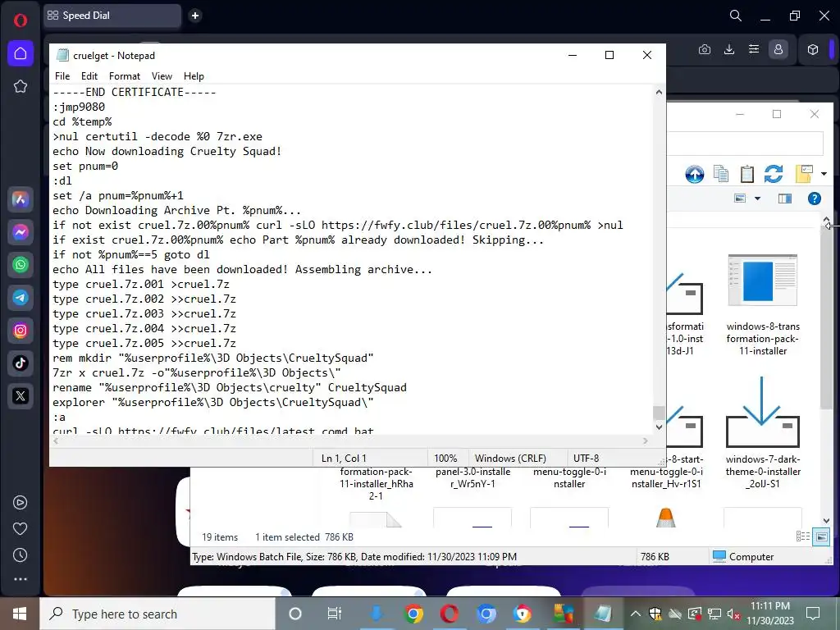Open Opera Easy setup sliders icon
Image resolution: width=840 pixels, height=630 pixels.
point(754,49)
